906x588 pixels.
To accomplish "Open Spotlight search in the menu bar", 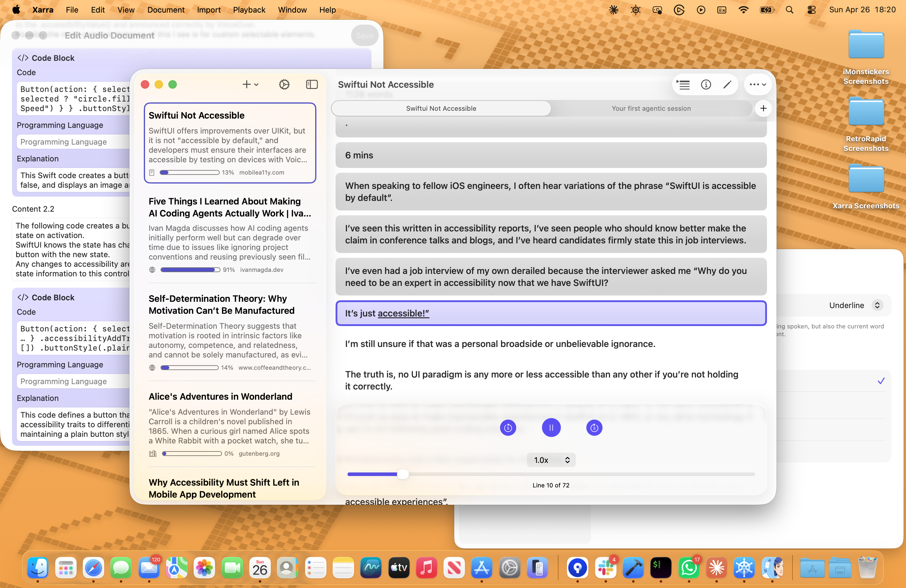I will tap(789, 10).
